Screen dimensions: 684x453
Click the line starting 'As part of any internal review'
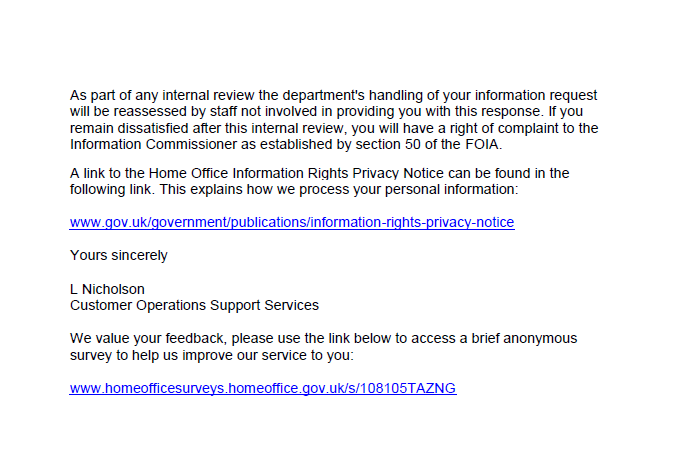pos(333,95)
